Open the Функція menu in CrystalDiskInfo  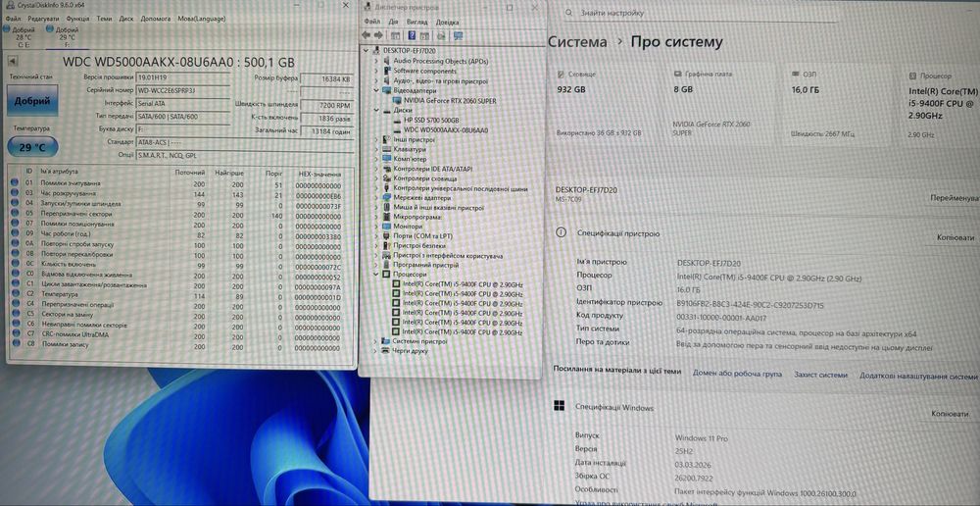pos(76,19)
